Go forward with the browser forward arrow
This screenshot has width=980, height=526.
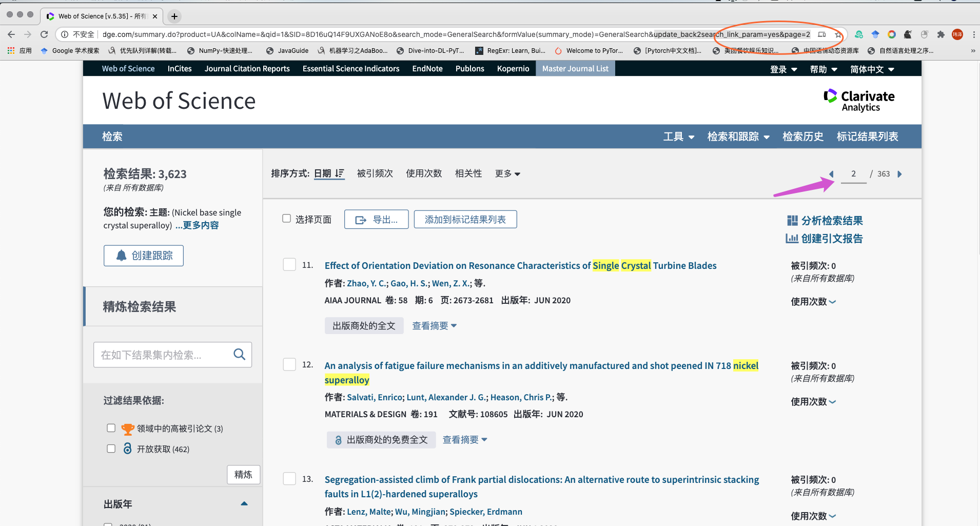point(28,34)
